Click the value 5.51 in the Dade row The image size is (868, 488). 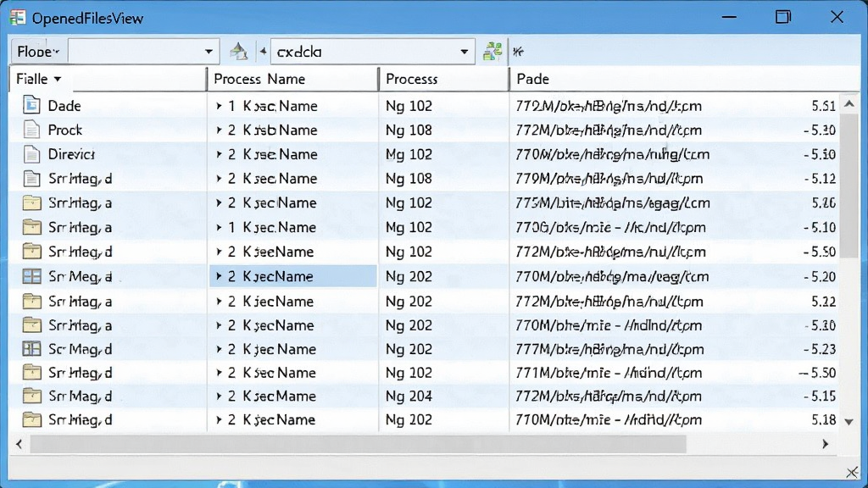pos(824,106)
